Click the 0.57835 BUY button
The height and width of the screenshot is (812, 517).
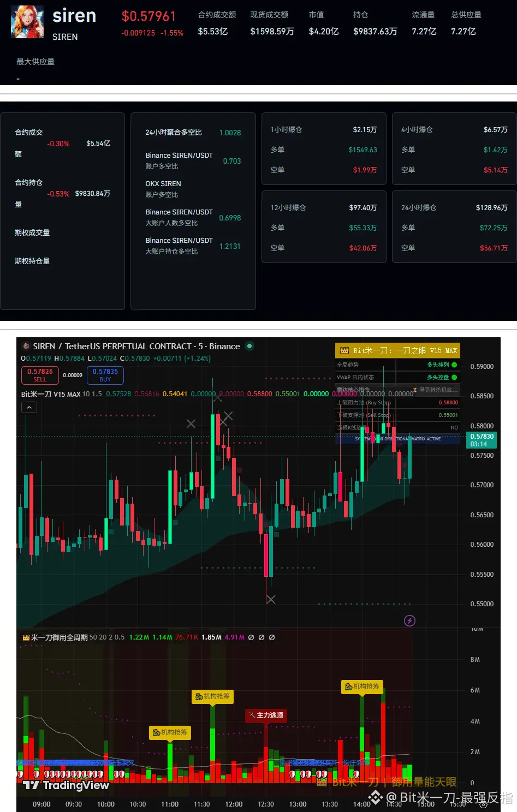tap(105, 375)
